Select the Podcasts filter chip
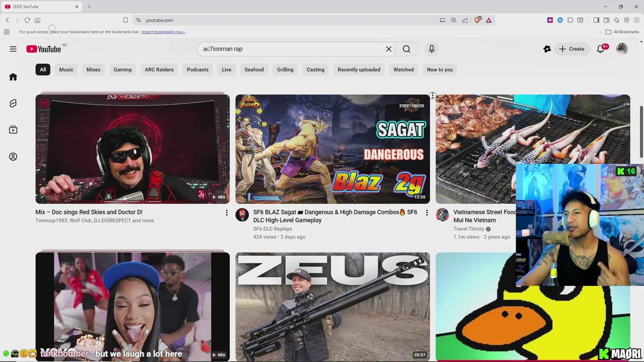Image resolution: width=644 pixels, height=362 pixels. tap(198, 69)
